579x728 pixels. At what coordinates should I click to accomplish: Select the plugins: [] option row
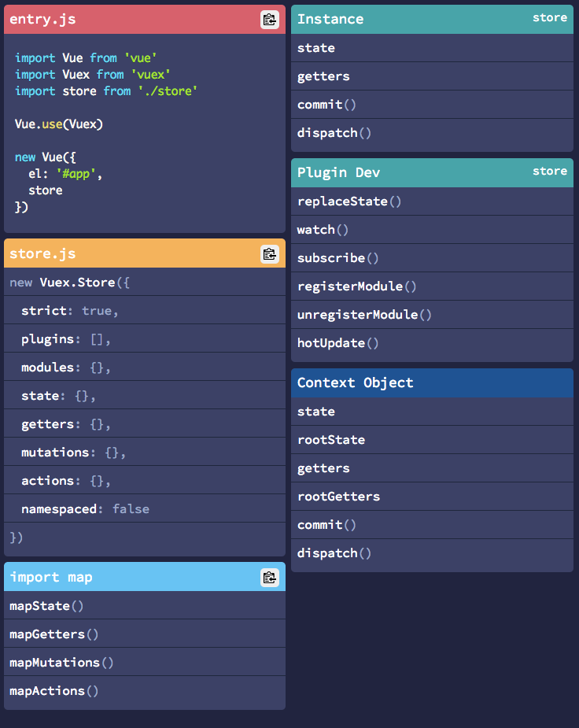coord(144,339)
